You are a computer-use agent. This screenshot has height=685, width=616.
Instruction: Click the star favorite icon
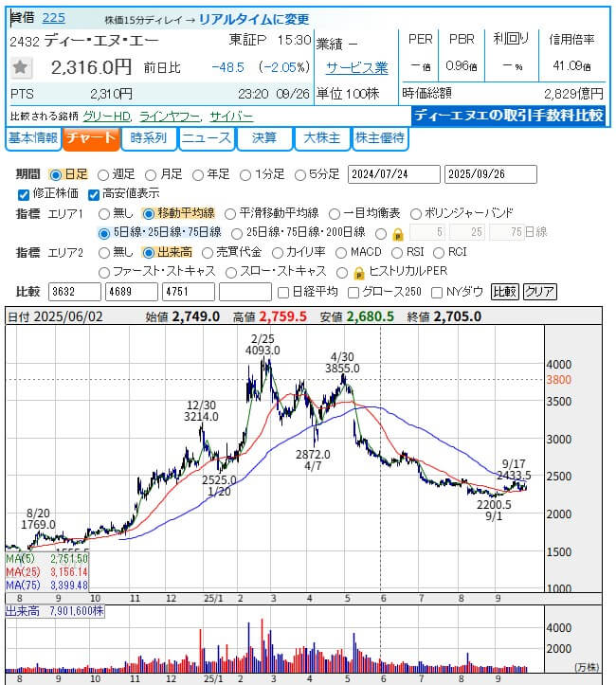22,67
